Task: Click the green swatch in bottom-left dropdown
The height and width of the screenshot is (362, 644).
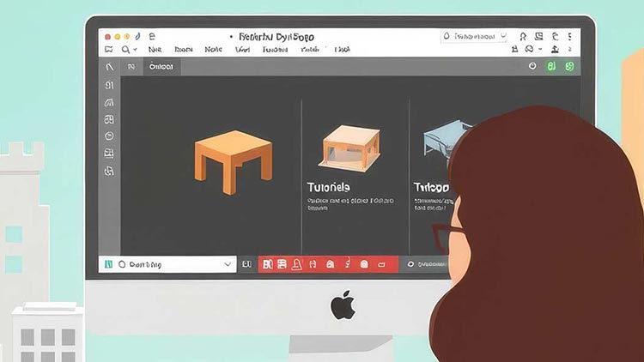Action: (108, 264)
